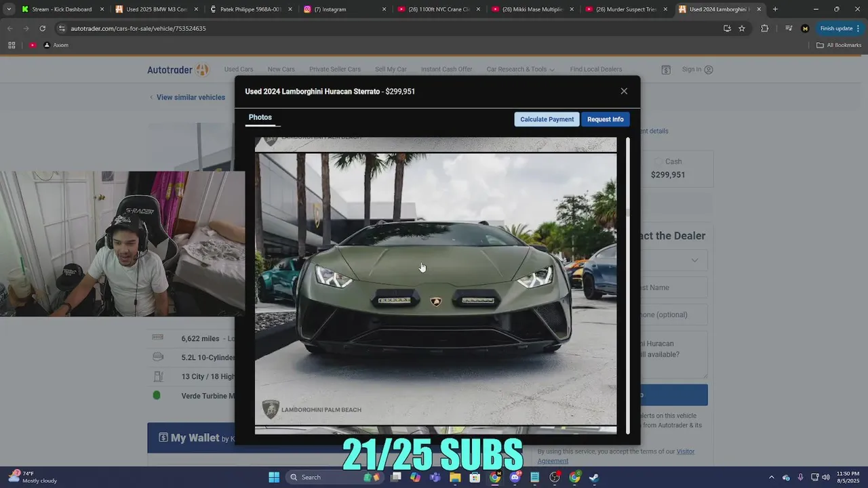Click the Phone (optional) input field
The width and height of the screenshot is (868, 488).
point(673,314)
